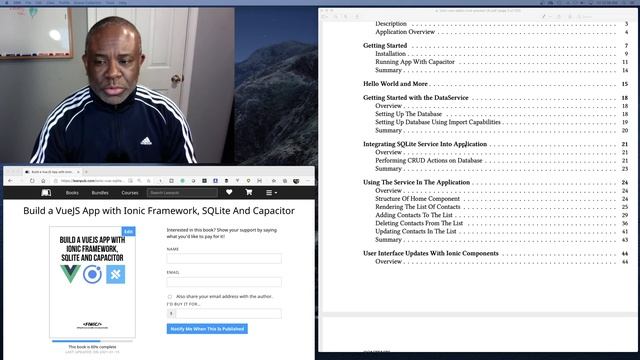Open a new browser tab

click(x=86, y=172)
